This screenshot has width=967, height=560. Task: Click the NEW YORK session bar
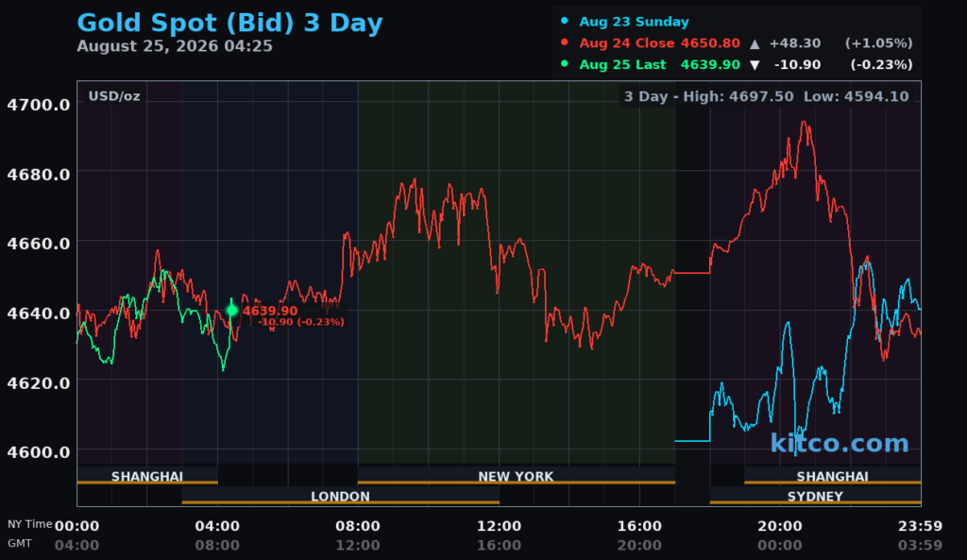pos(517,476)
